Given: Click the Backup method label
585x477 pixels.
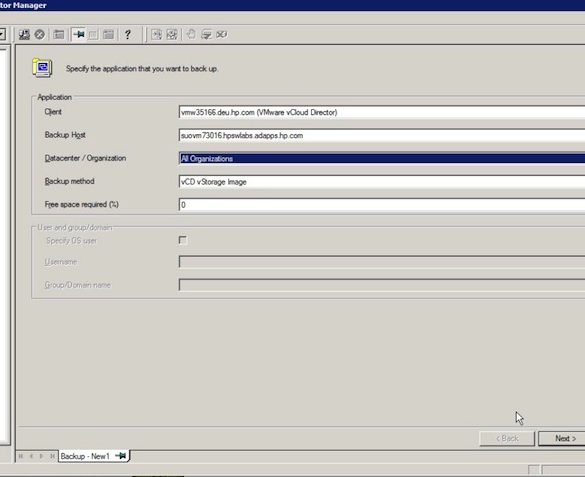Looking at the screenshot, I should tap(69, 181).
